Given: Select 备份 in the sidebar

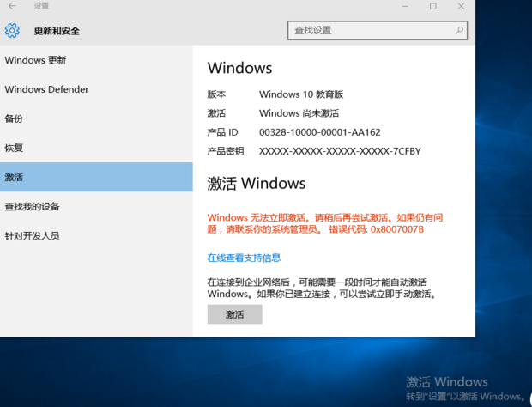Looking at the screenshot, I should (x=96, y=118).
